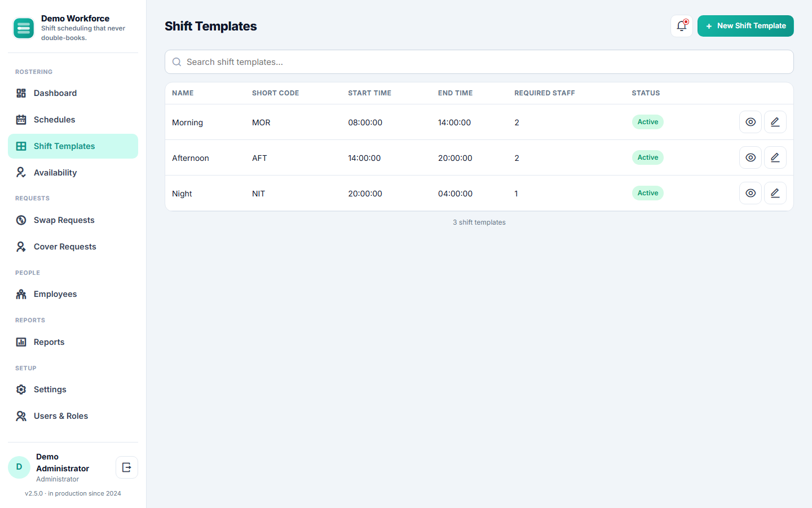The width and height of the screenshot is (812, 508).
Task: Click the Active badge in Night row
Action: click(x=648, y=193)
